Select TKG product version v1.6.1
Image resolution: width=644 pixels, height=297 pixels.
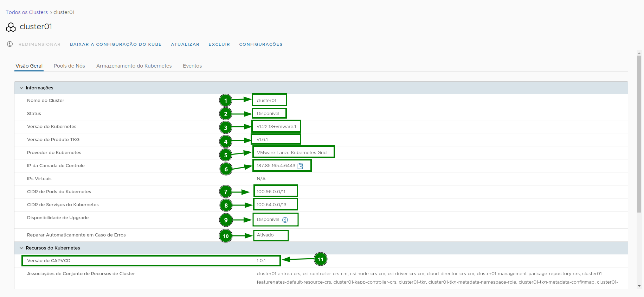[x=262, y=140]
